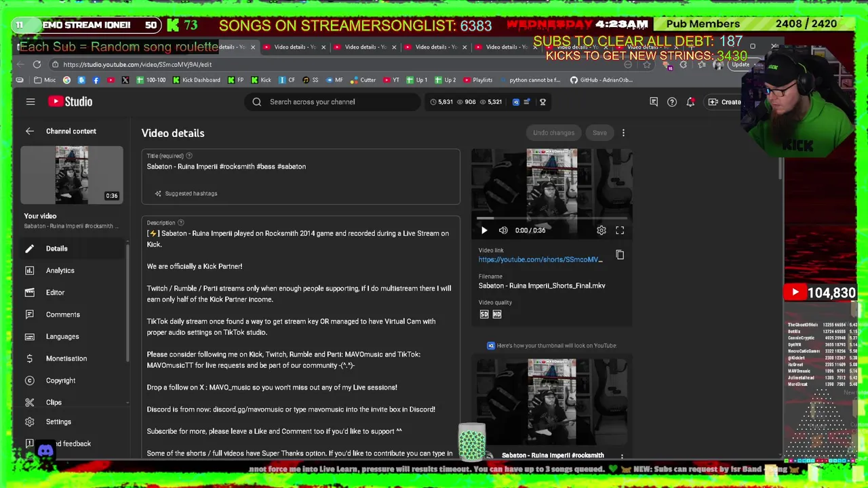Open Clips in the sidebar
868x488 pixels.
pos(54,403)
